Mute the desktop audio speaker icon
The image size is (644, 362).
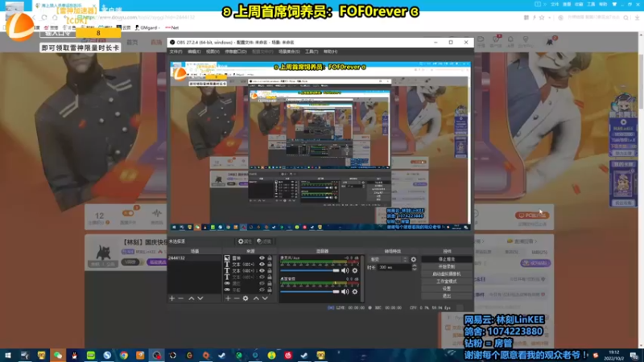[345, 291]
